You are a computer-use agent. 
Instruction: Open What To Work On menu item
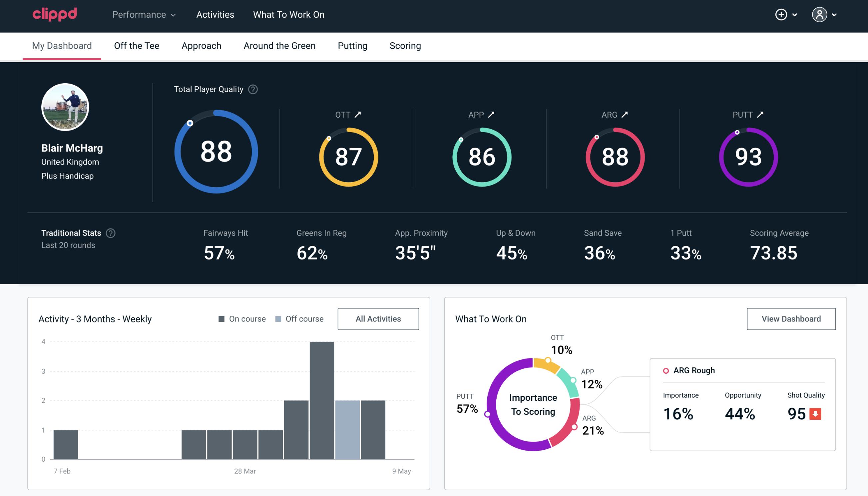coord(288,15)
